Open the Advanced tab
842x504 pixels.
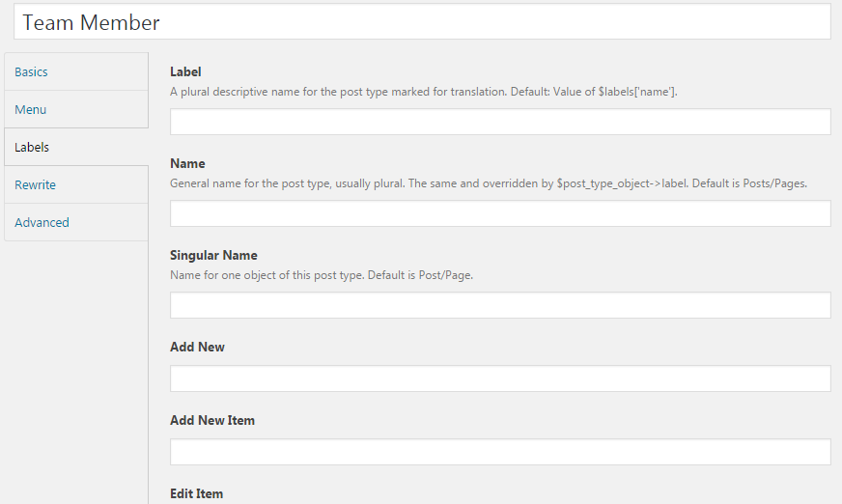(x=76, y=222)
